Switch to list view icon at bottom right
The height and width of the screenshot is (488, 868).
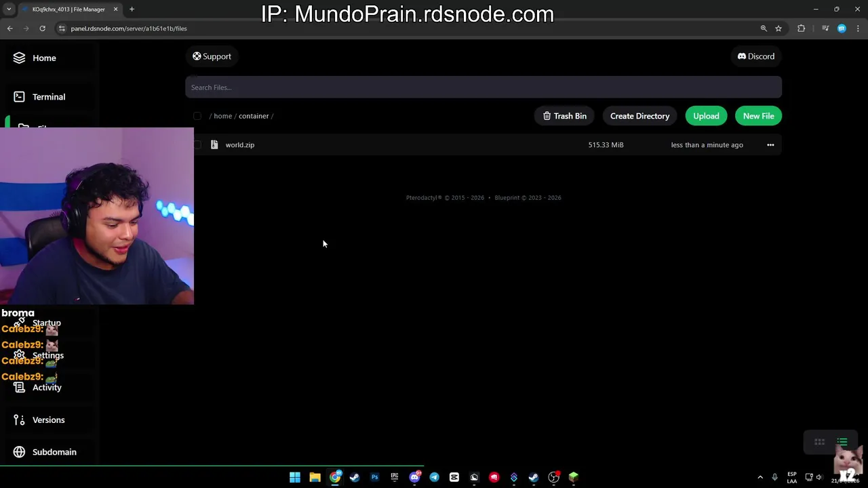pyautogui.click(x=842, y=442)
